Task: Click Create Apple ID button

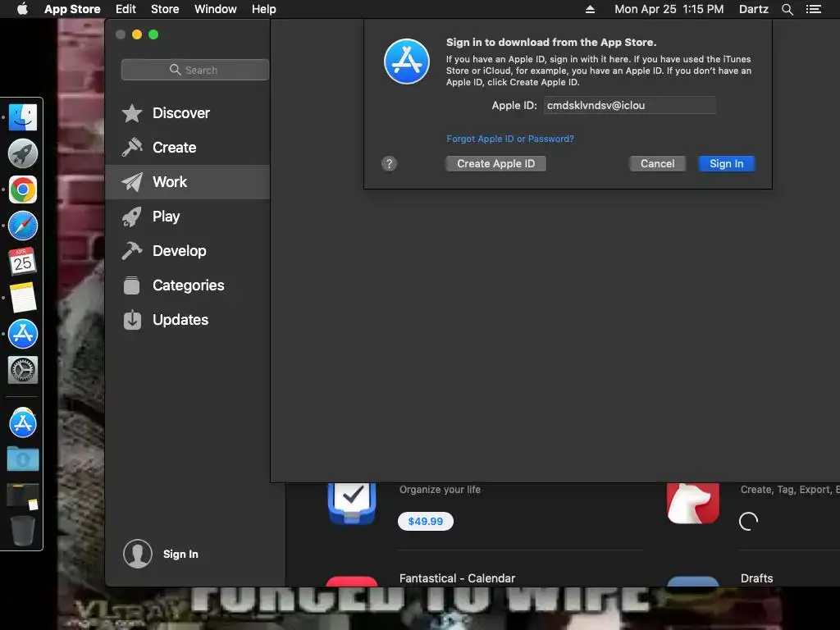Action: [496, 163]
